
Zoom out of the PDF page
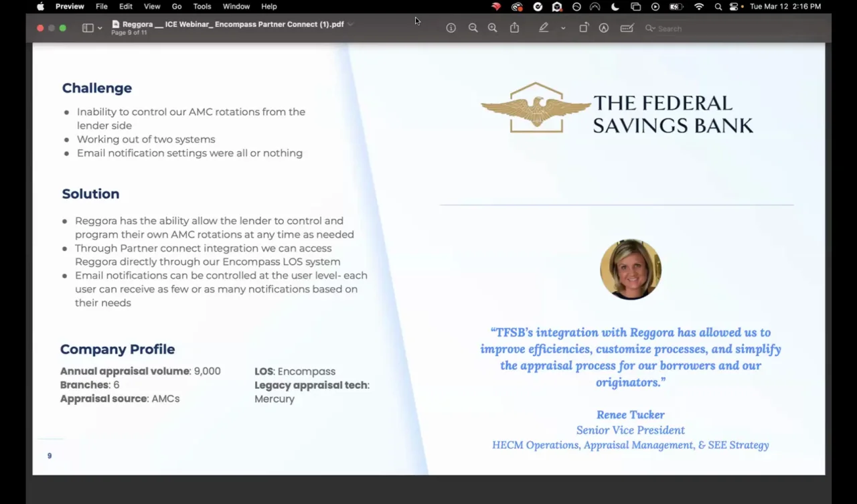pos(473,28)
